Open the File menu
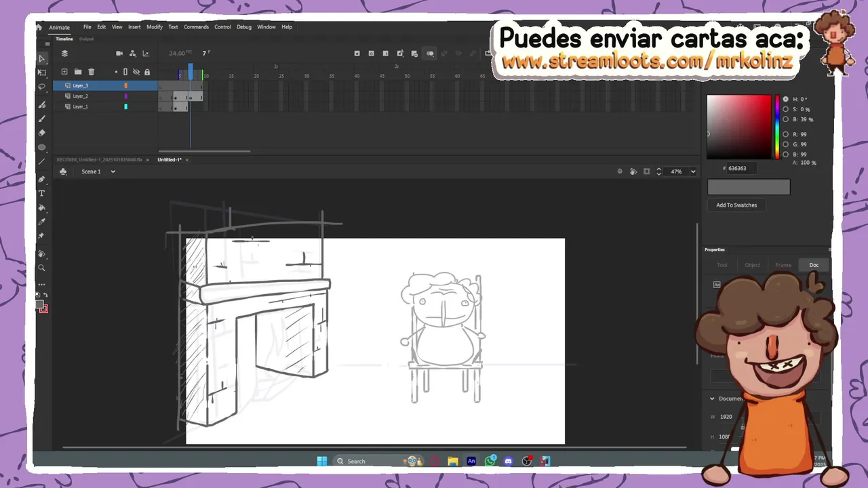The height and width of the screenshot is (488, 868). (87, 27)
